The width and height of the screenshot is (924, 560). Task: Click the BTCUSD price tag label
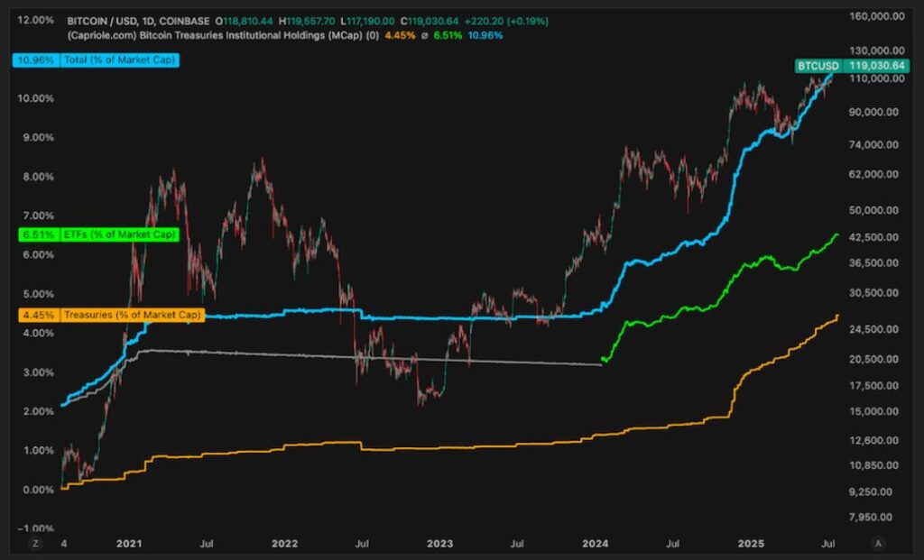[818, 66]
